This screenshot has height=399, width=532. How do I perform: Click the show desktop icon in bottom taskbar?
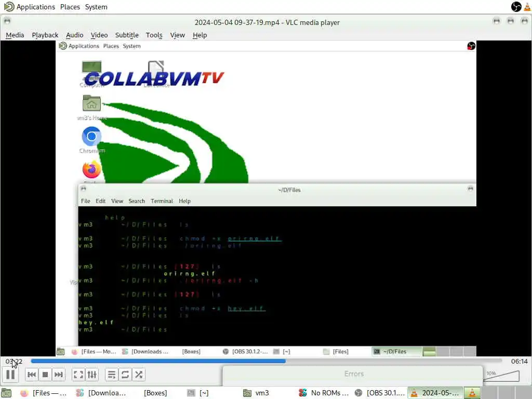tap(6, 393)
